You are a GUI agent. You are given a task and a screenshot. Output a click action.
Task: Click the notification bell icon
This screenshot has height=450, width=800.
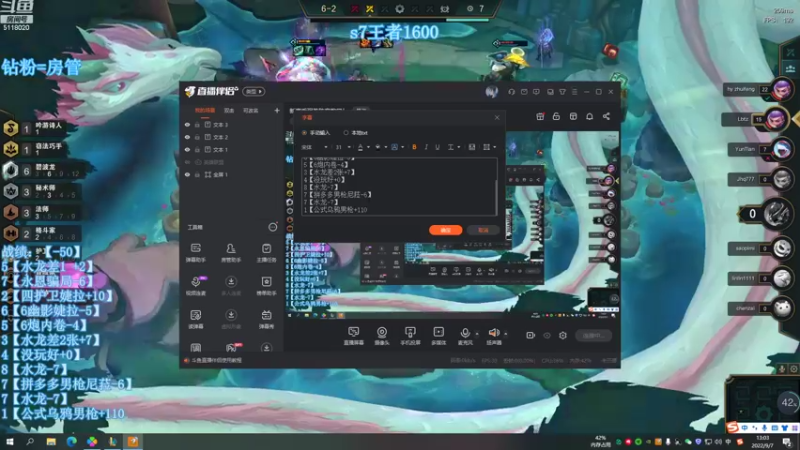coord(589,116)
